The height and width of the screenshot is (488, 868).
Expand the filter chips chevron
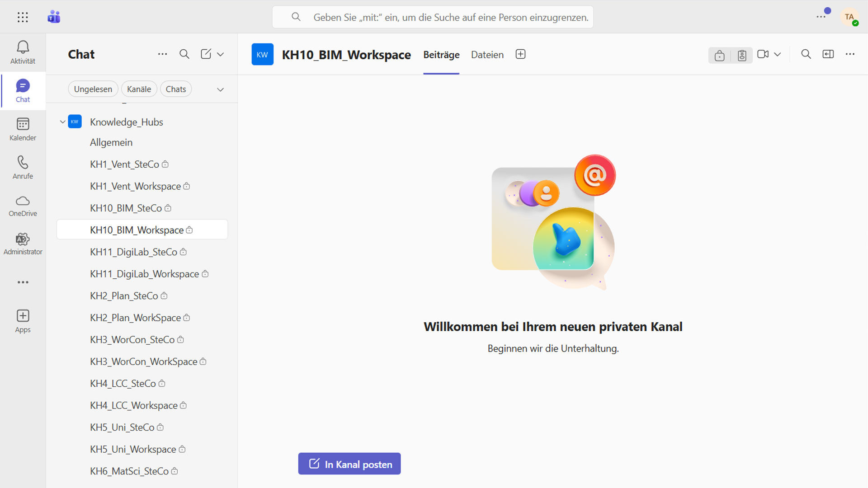point(220,89)
